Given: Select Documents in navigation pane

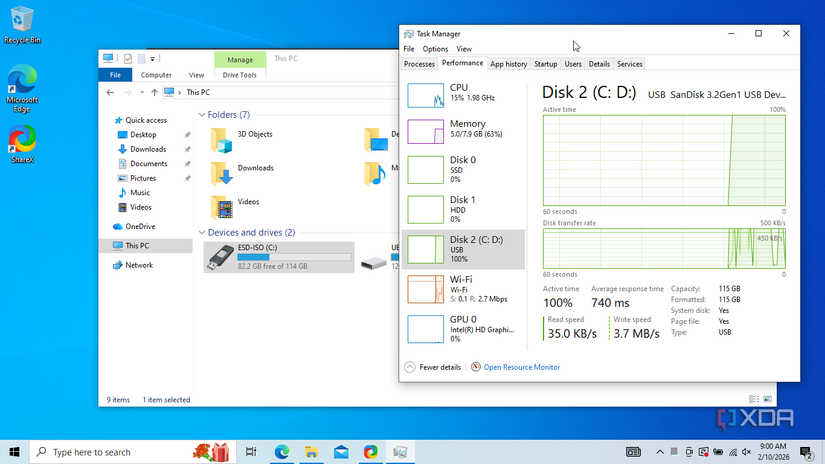Looking at the screenshot, I should 148,164.
